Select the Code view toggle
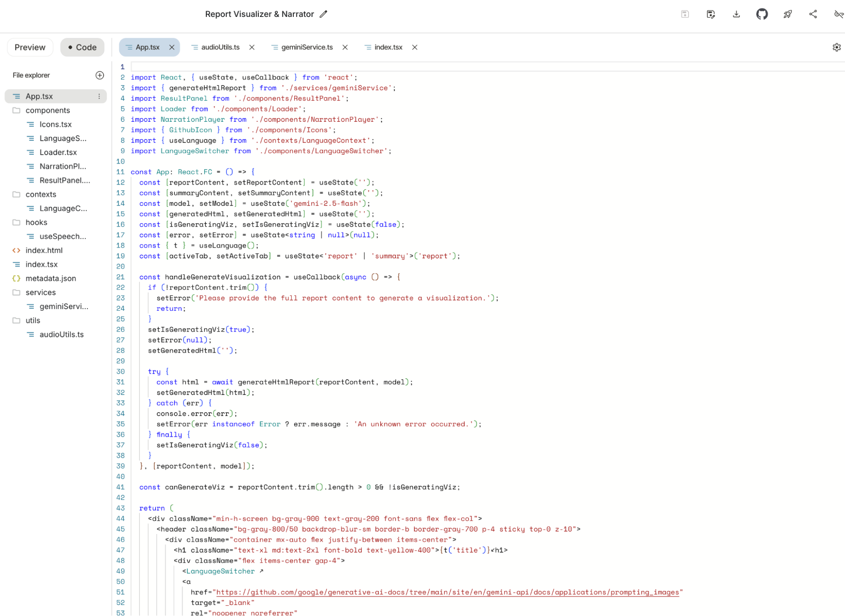The width and height of the screenshot is (845, 616). click(x=82, y=47)
